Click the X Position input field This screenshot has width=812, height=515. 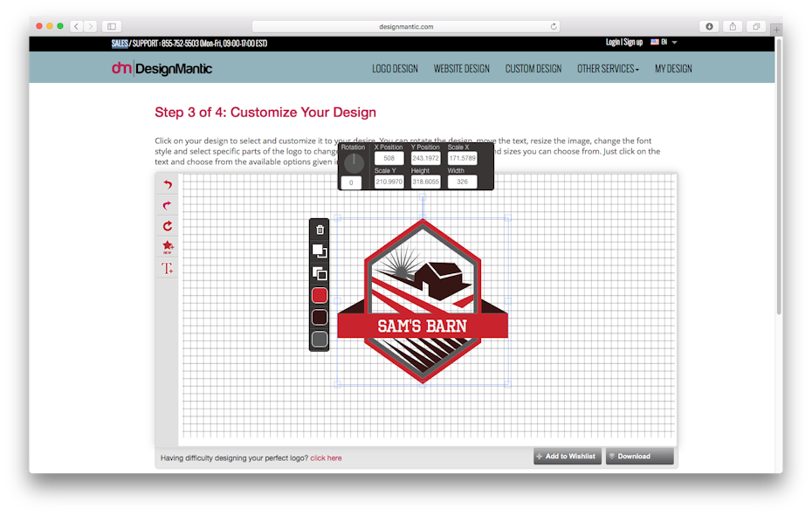coord(389,158)
